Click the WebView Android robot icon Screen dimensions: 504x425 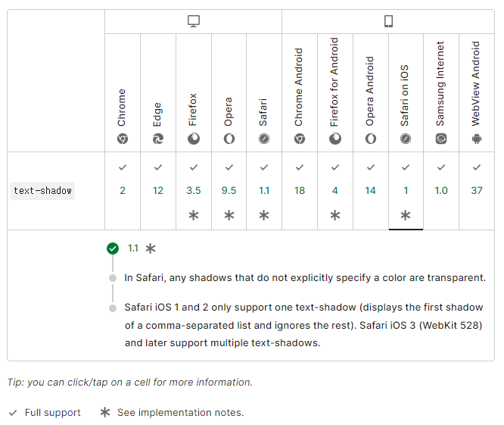[x=477, y=139]
